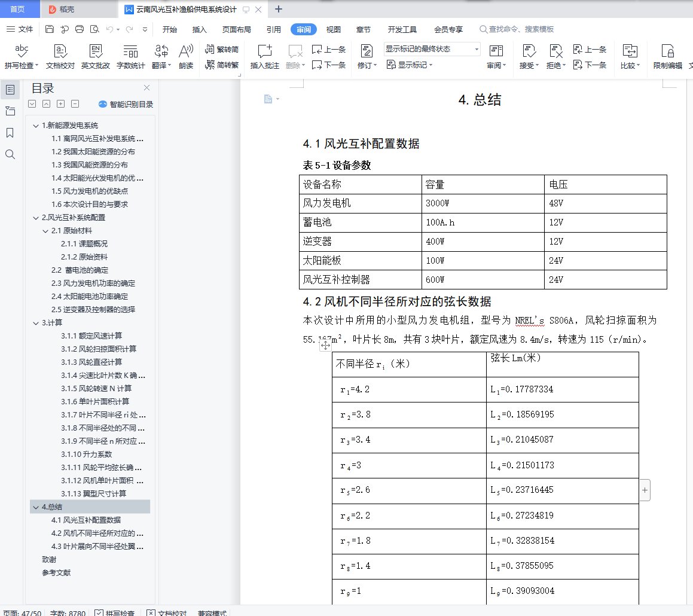
Task: Switch to the 会员专享 tab
Action: click(x=448, y=30)
